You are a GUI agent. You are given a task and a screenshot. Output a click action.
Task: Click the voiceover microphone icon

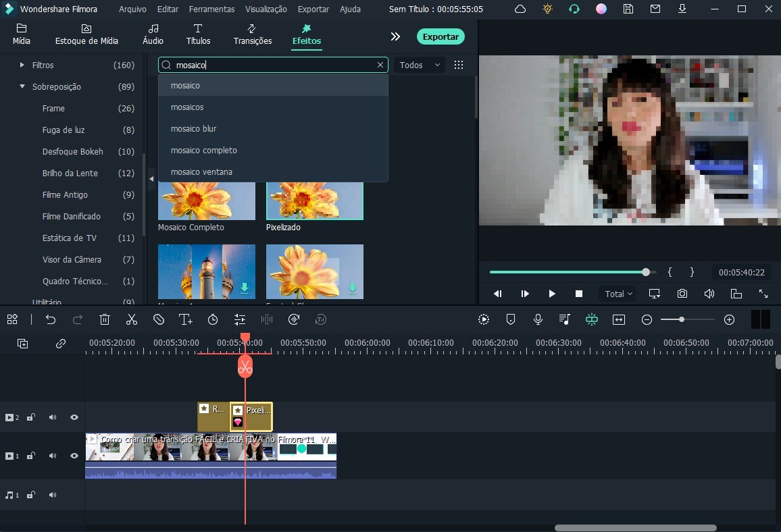[538, 320]
